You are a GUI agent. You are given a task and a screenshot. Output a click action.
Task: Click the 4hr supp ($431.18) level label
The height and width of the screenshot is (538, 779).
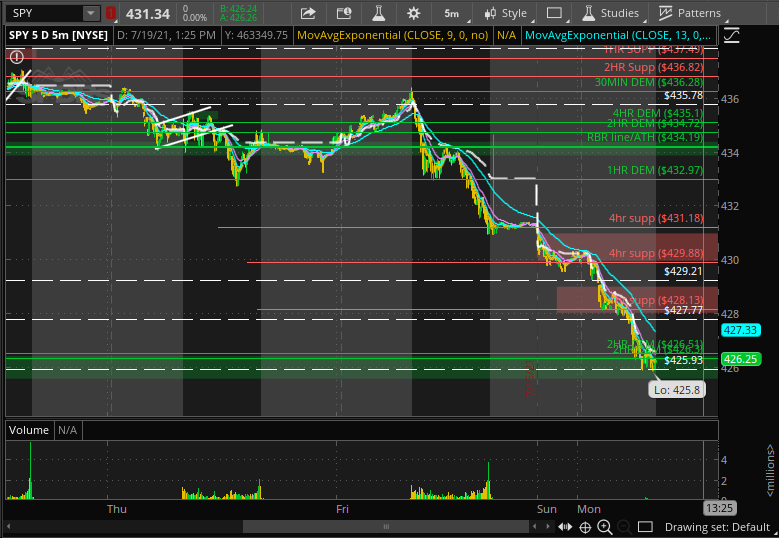click(x=656, y=218)
